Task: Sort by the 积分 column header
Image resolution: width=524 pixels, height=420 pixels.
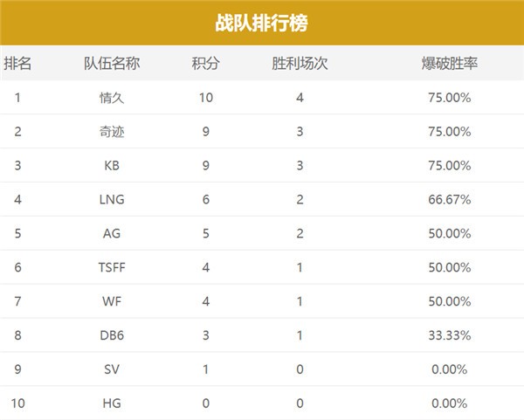Action: [x=205, y=64]
